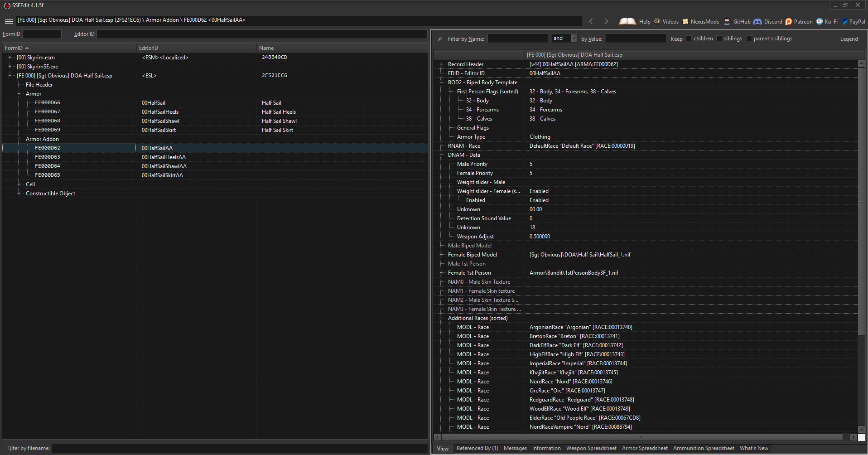The image size is (868, 455).
Task: Open the hamburger main menu icon
Action: pos(9,21)
